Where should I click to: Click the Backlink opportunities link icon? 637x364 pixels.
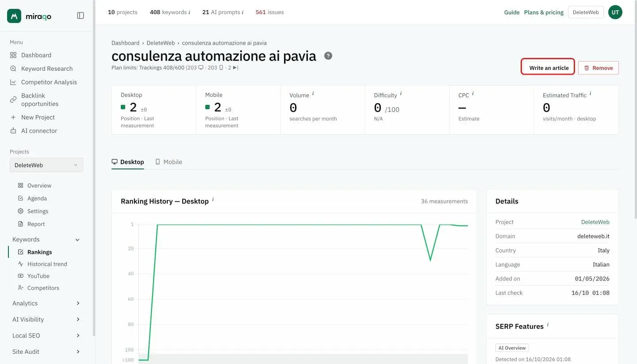(x=13, y=100)
